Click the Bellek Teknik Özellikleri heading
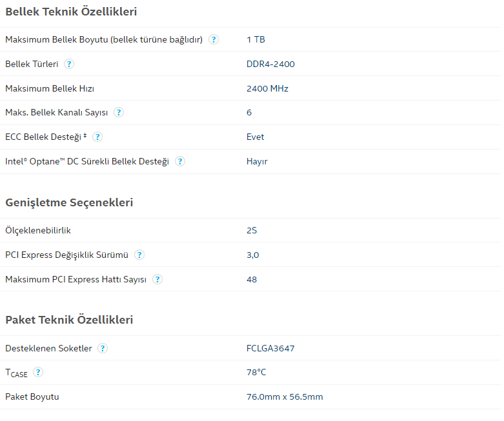 click(x=71, y=12)
